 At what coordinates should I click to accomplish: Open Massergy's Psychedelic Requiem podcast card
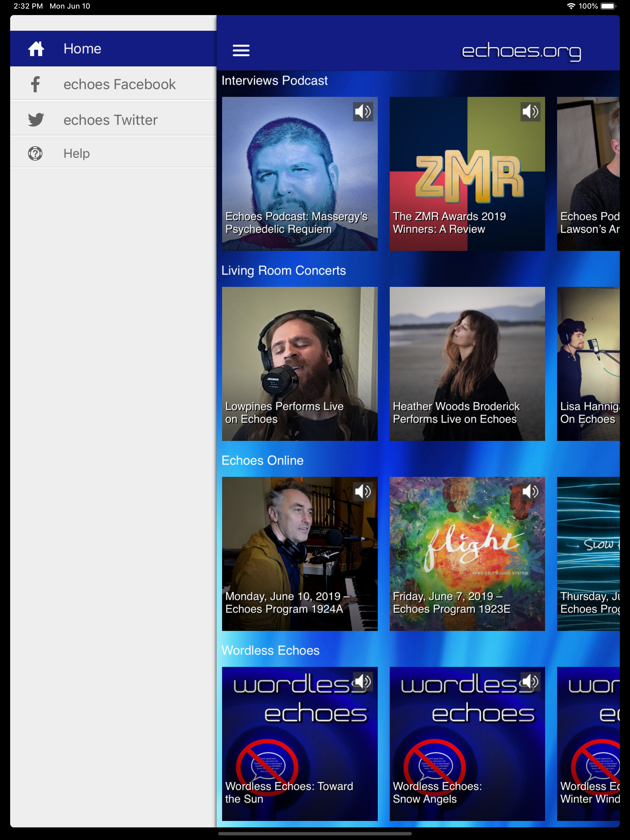pos(300,174)
